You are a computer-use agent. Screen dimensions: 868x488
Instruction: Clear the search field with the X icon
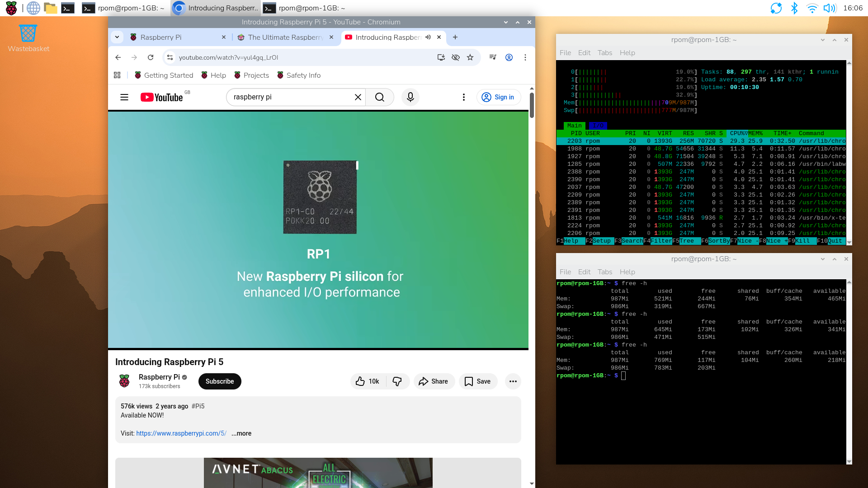pyautogui.click(x=358, y=97)
